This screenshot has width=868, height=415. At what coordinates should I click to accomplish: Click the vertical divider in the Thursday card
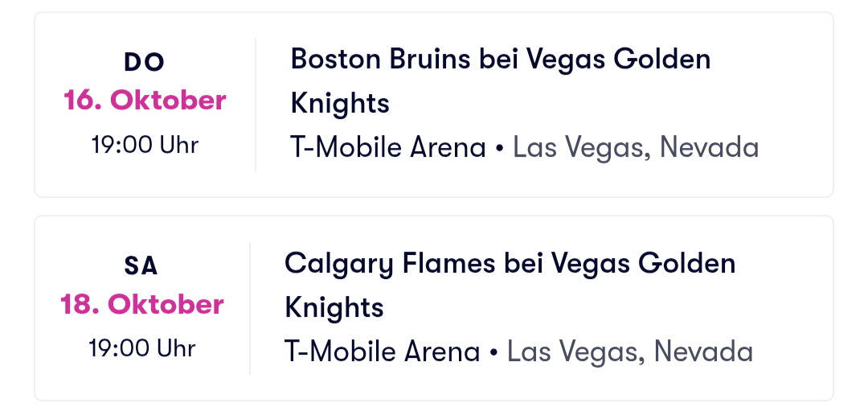tap(256, 105)
